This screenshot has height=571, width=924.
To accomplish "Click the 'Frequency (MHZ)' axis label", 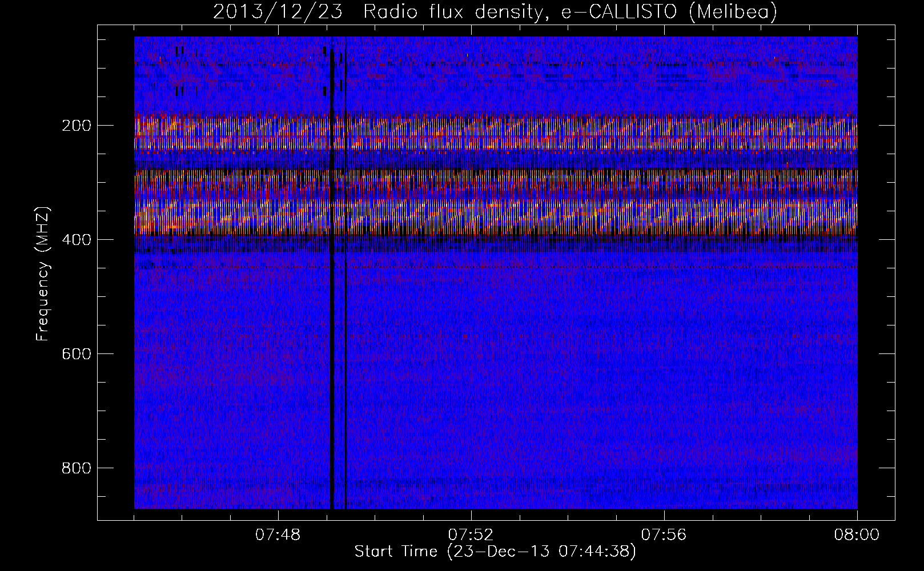I will click(43, 274).
